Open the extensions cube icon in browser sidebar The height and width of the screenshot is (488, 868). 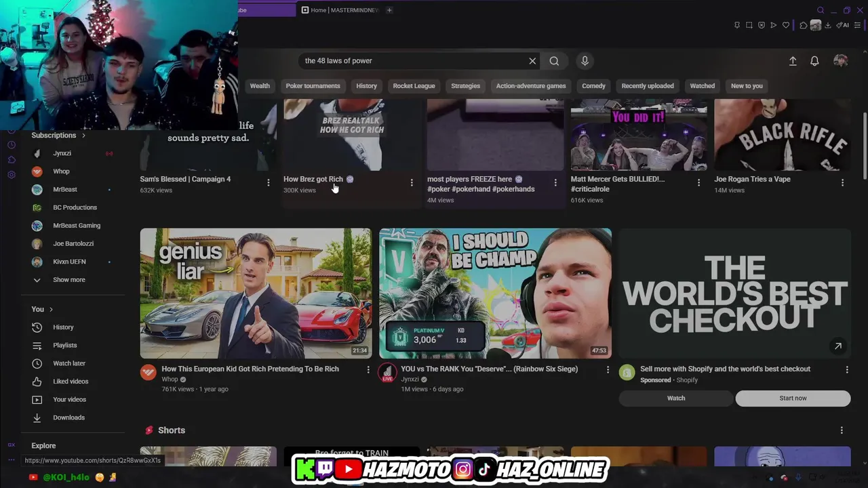12,160
